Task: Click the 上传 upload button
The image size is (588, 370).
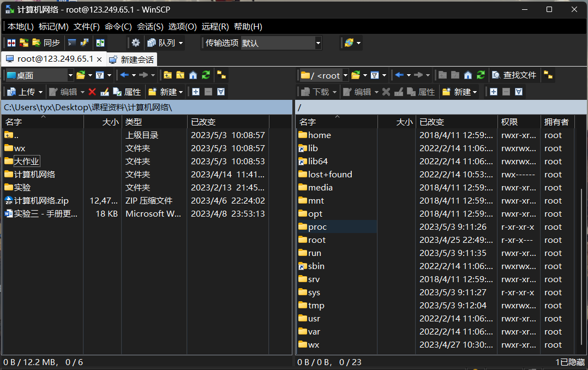Action: coord(21,92)
